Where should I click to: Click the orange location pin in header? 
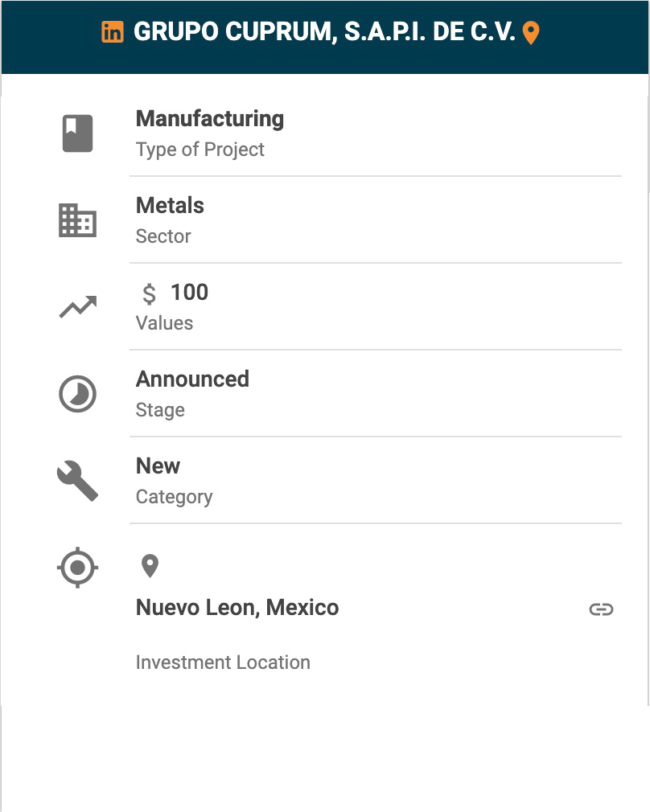click(531, 33)
